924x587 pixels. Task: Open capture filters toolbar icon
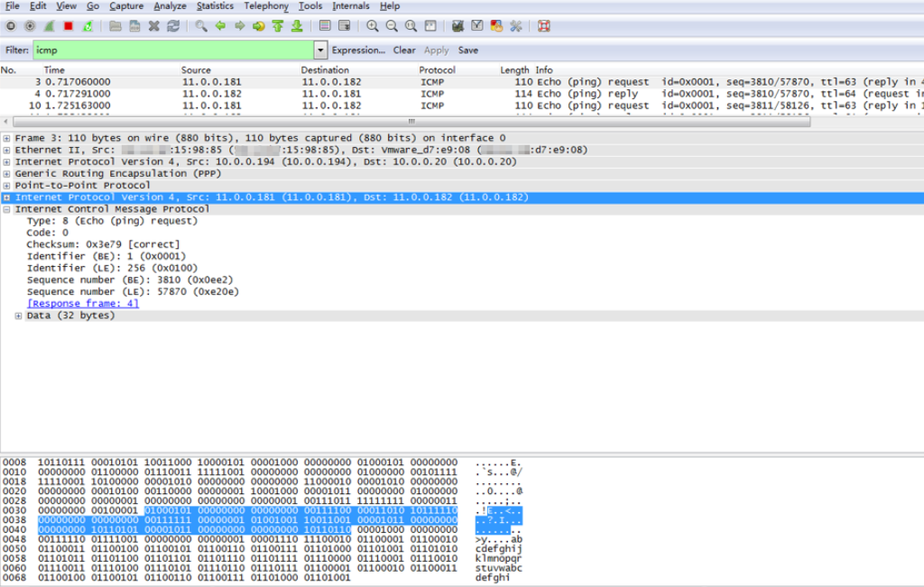tap(457, 26)
